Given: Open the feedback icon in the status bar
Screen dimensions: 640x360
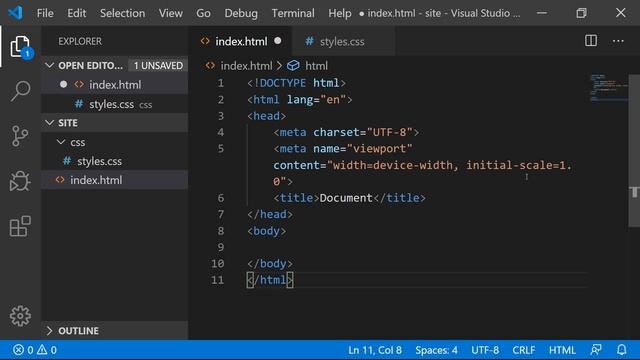Looking at the screenshot, I should click(x=596, y=350).
